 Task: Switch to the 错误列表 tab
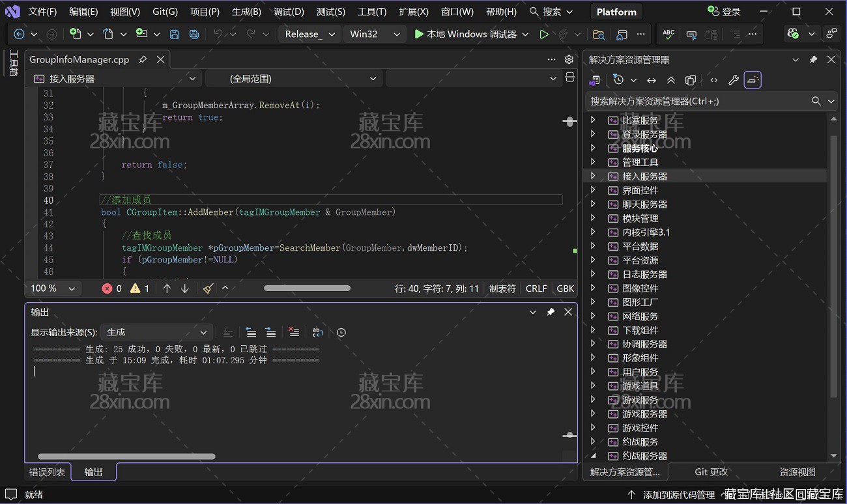coord(46,471)
